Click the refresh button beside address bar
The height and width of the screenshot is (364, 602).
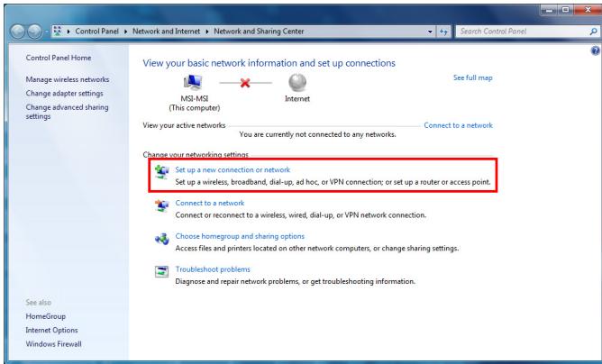(443, 32)
